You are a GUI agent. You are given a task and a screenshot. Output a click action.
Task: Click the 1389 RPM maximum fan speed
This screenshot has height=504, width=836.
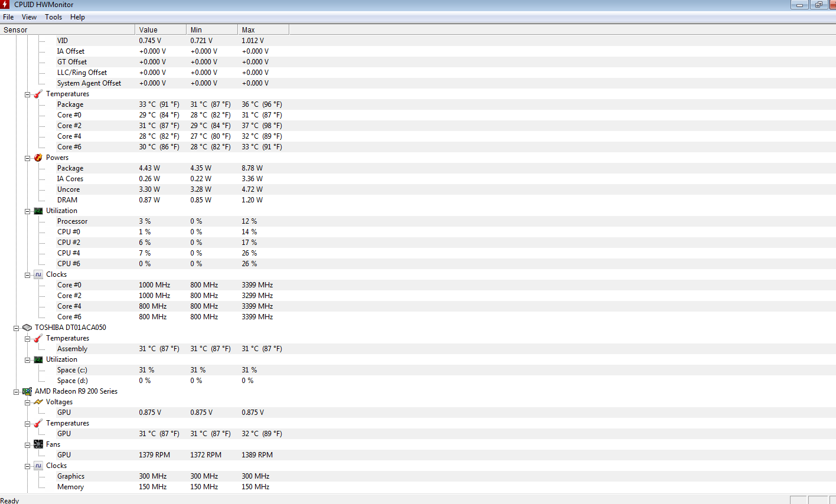point(257,455)
